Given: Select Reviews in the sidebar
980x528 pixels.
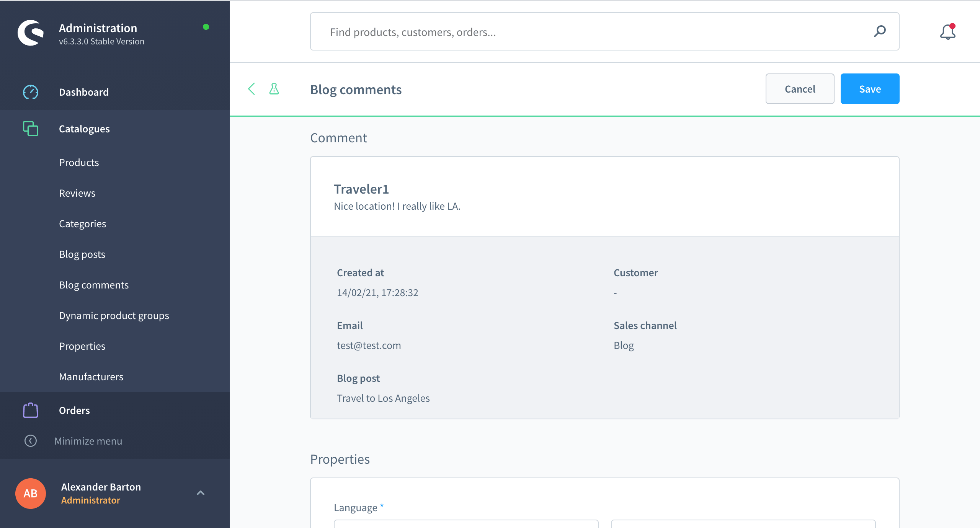Looking at the screenshot, I should [77, 193].
